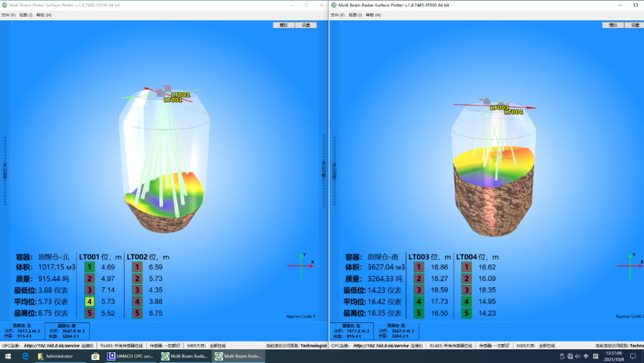Click the LT002 sensor marker on left silo
This screenshot has width=644, height=363.
coord(180,95)
